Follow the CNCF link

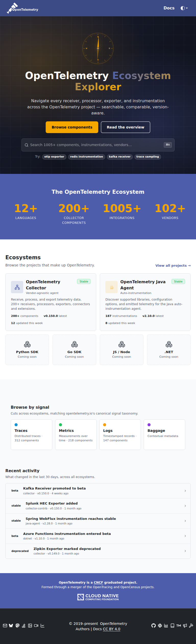[x=98, y=582]
